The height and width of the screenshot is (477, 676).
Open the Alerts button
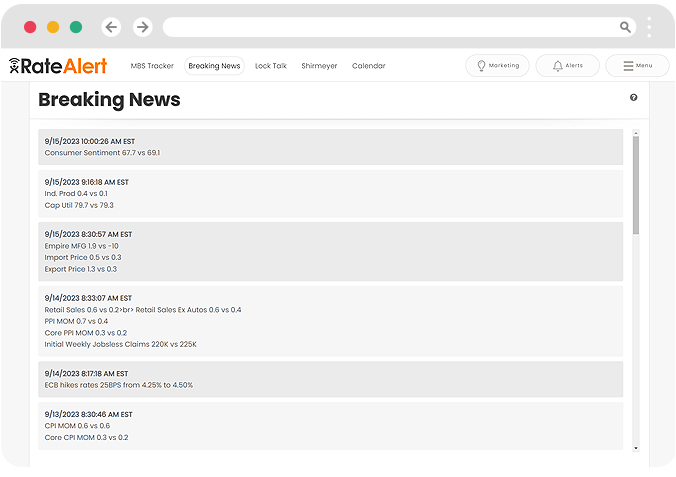pyautogui.click(x=567, y=66)
